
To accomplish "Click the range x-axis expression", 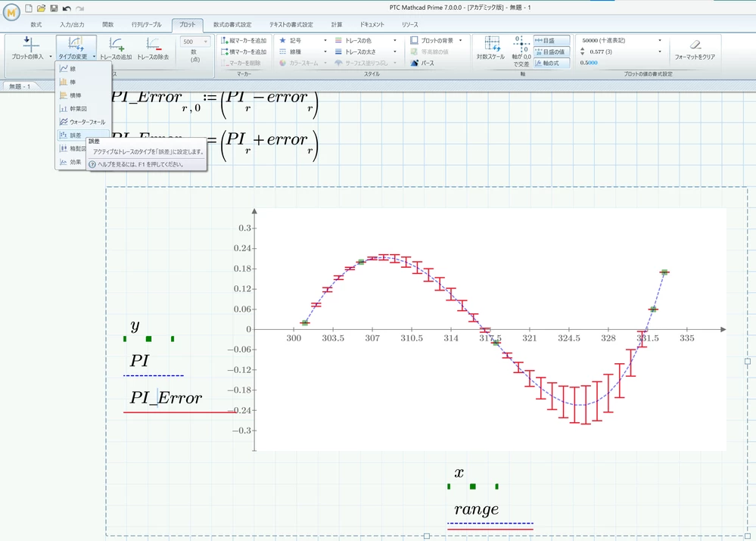I will 476,509.
